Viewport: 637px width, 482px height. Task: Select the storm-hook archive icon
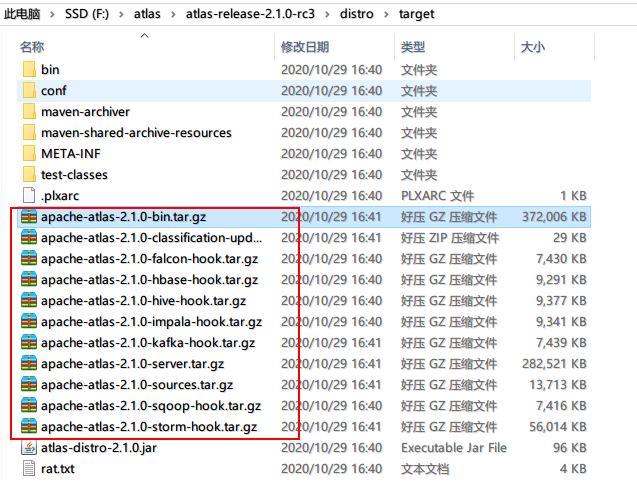coord(28,427)
